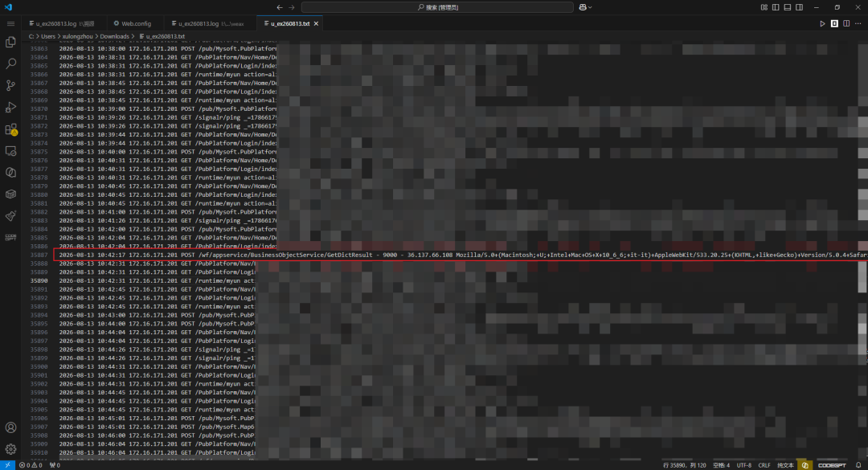Image resolution: width=868 pixels, height=470 pixels.
Task: Open the Run and Debug view
Action: click(x=10, y=108)
